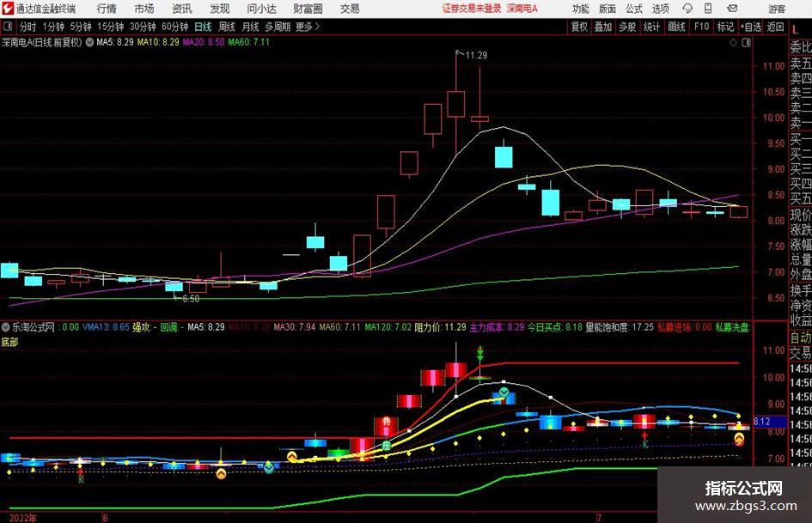Image resolution: width=812 pixels, height=523 pixels.
Task: Click the orange up-arrow circle under July
Action: [739, 439]
